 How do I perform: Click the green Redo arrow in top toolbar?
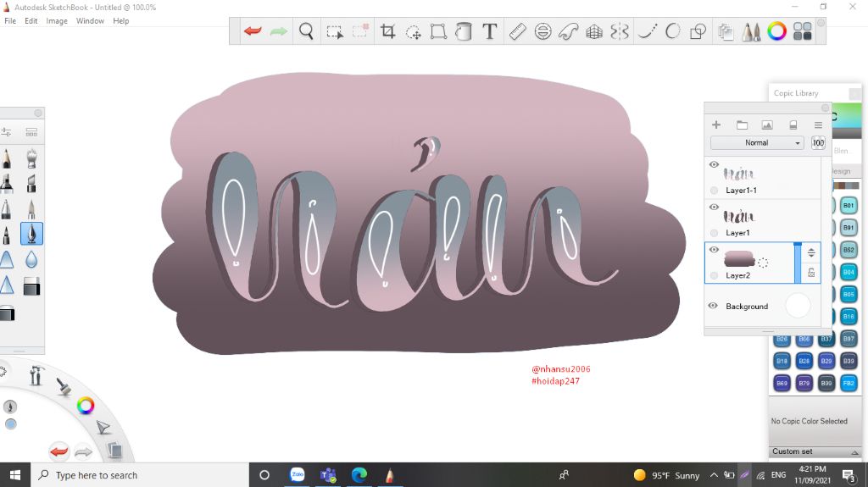point(278,31)
